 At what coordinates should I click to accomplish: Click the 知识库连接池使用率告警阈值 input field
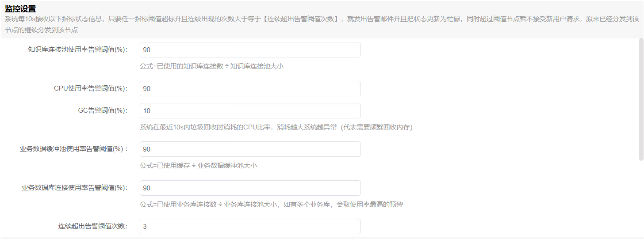250,50
